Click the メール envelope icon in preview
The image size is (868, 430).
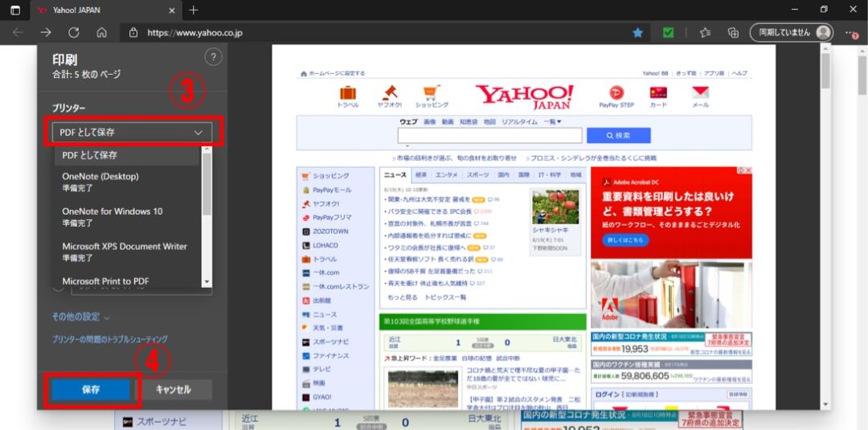pos(700,96)
